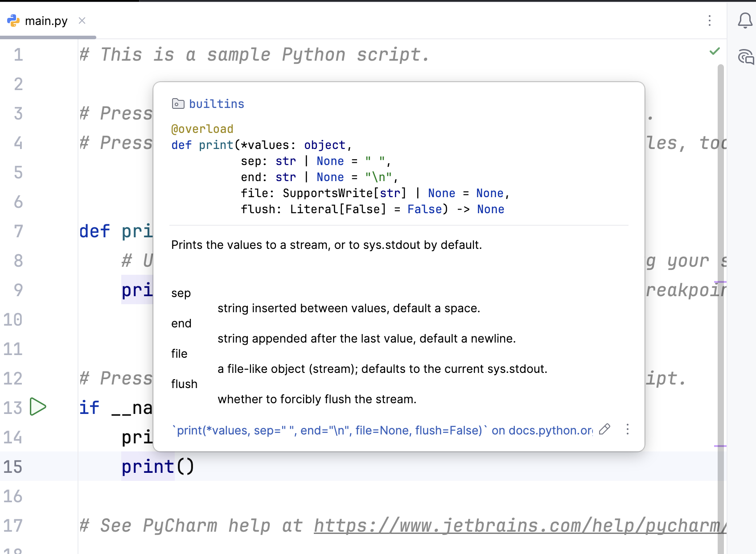Close the main.py editor tab

tap(82, 21)
